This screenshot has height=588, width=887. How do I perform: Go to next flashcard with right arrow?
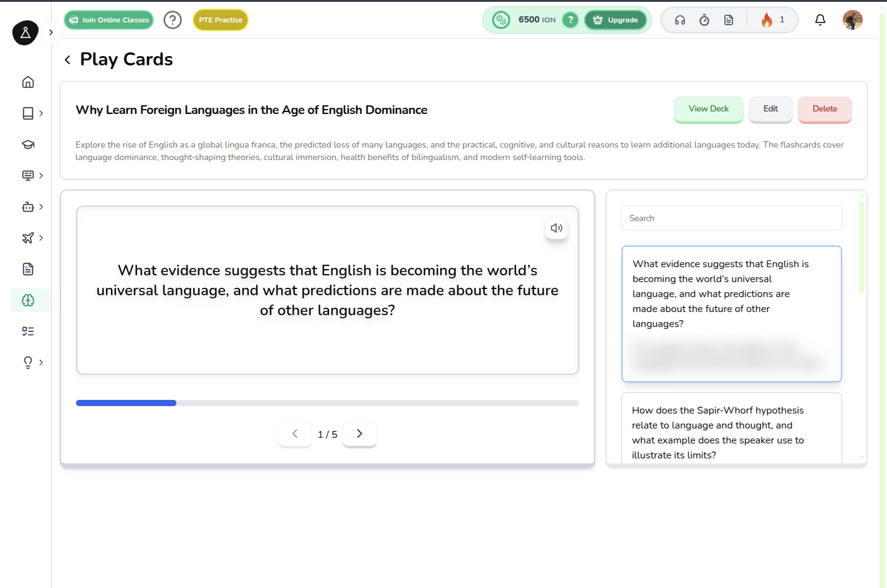point(359,434)
